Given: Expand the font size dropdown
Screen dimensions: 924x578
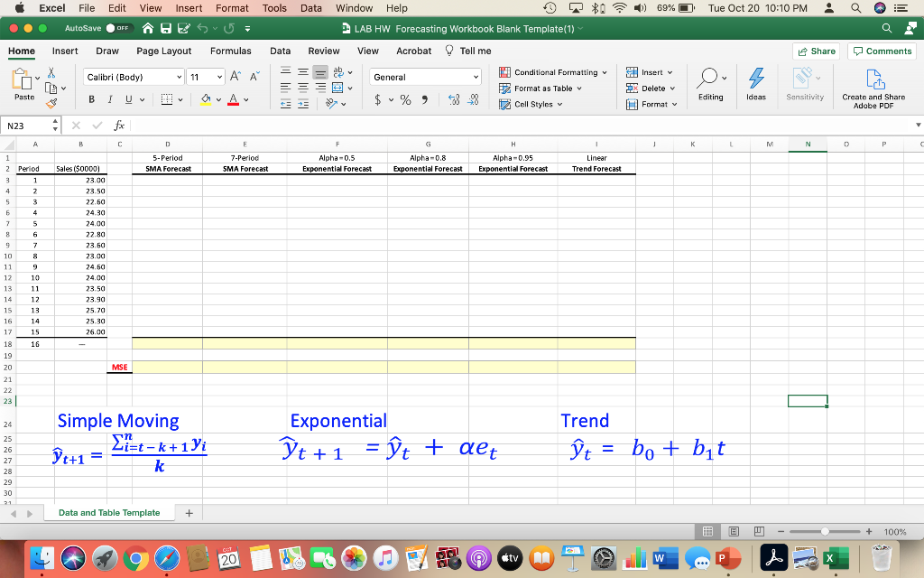Looking at the screenshot, I should (219, 79).
